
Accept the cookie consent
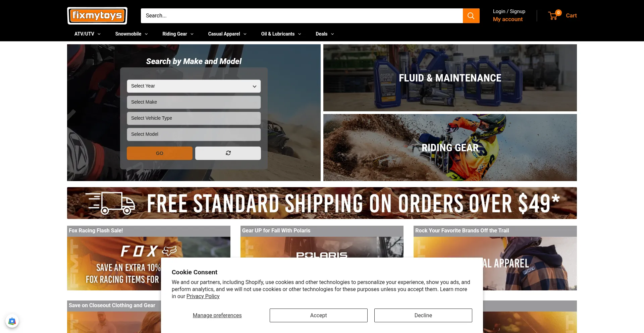pos(319,316)
